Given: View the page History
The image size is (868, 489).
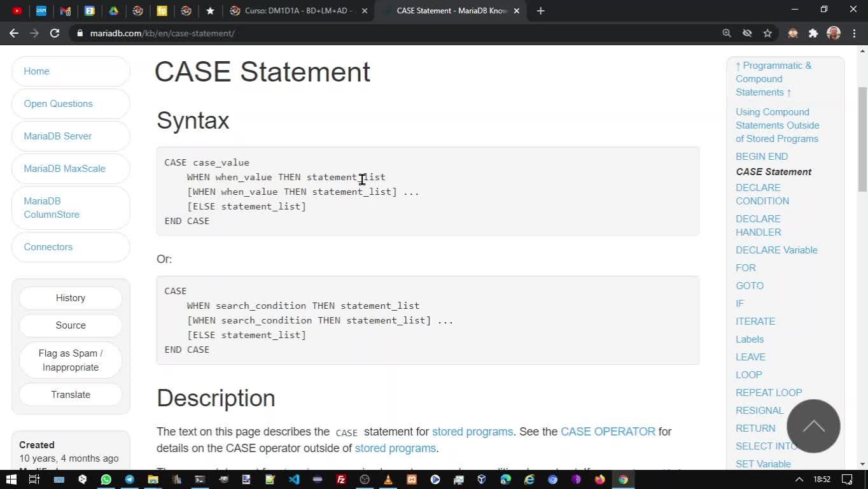Looking at the screenshot, I should pyautogui.click(x=71, y=298).
